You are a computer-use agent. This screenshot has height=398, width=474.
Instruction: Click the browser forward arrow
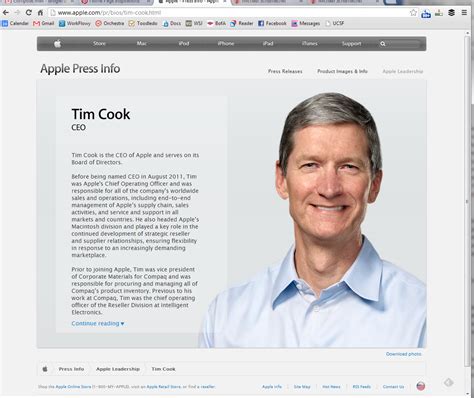pos(17,13)
